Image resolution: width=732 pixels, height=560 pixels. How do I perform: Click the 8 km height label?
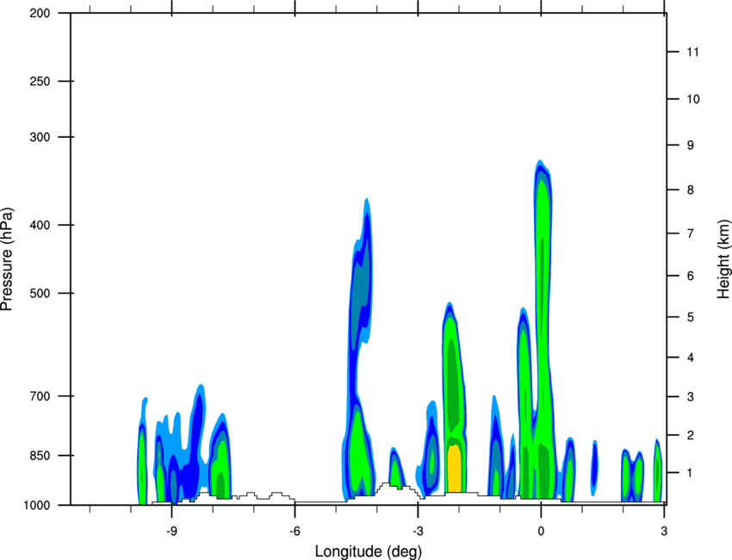click(690, 190)
